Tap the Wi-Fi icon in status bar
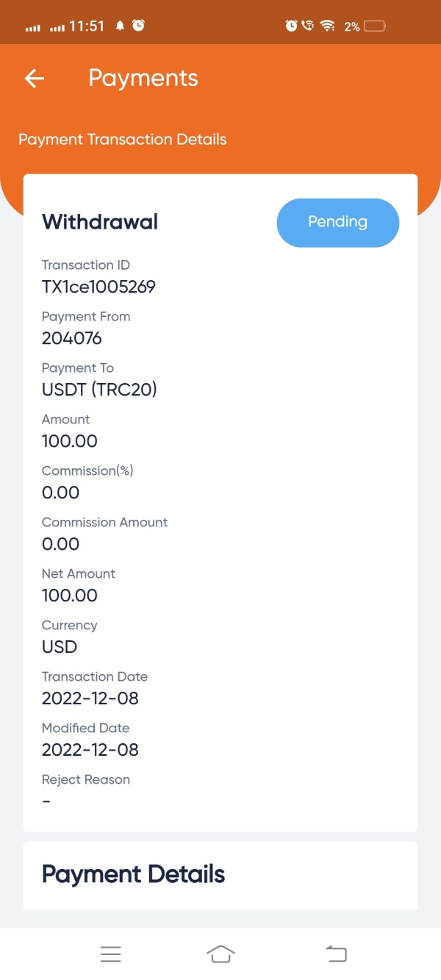Screen dimensions: 441x980 point(329,26)
